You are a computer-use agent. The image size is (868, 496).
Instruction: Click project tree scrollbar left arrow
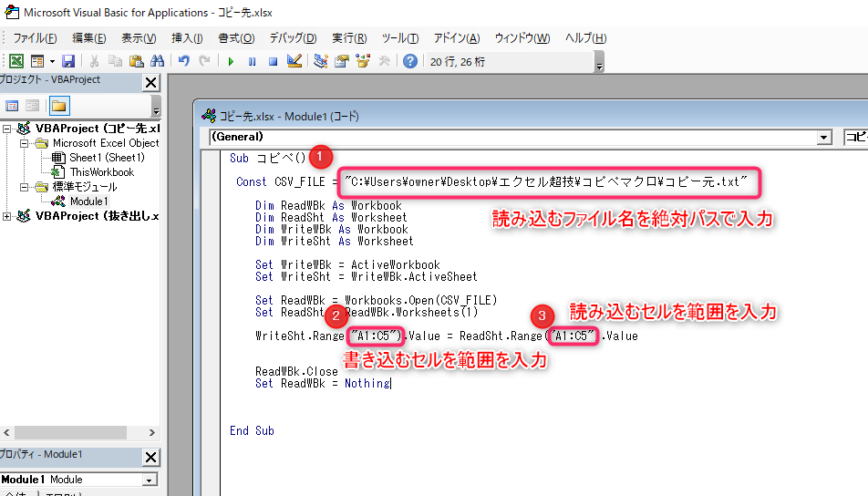point(6,432)
